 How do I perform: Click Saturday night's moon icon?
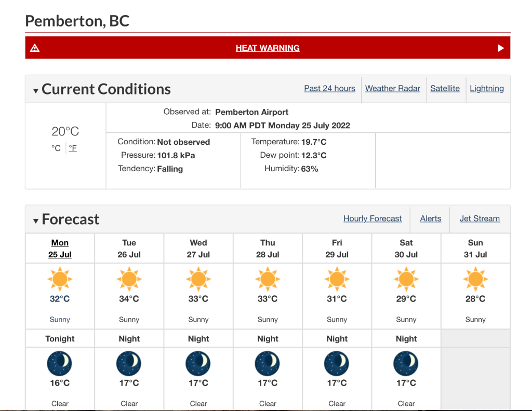click(x=406, y=363)
